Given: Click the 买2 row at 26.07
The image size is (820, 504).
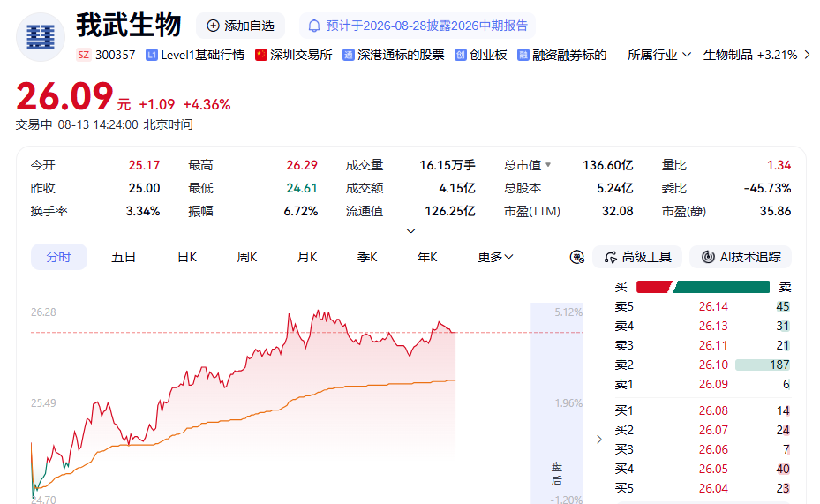Looking at the screenshot, I should (703, 430).
